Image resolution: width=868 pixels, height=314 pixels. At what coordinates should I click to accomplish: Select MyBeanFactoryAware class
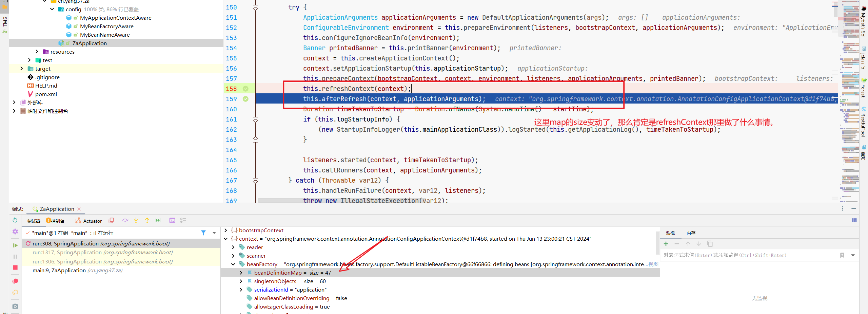106,26
